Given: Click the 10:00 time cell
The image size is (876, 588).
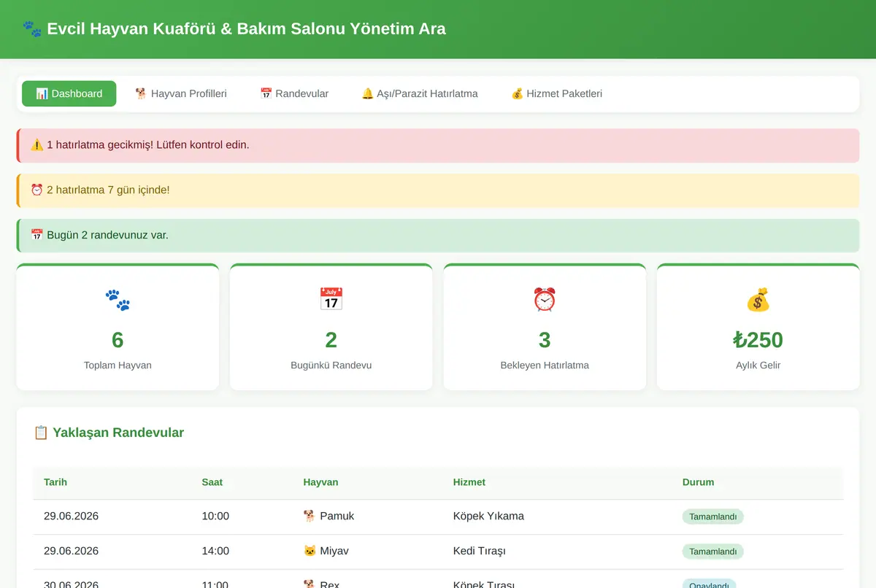Looking at the screenshot, I should pyautogui.click(x=215, y=516).
